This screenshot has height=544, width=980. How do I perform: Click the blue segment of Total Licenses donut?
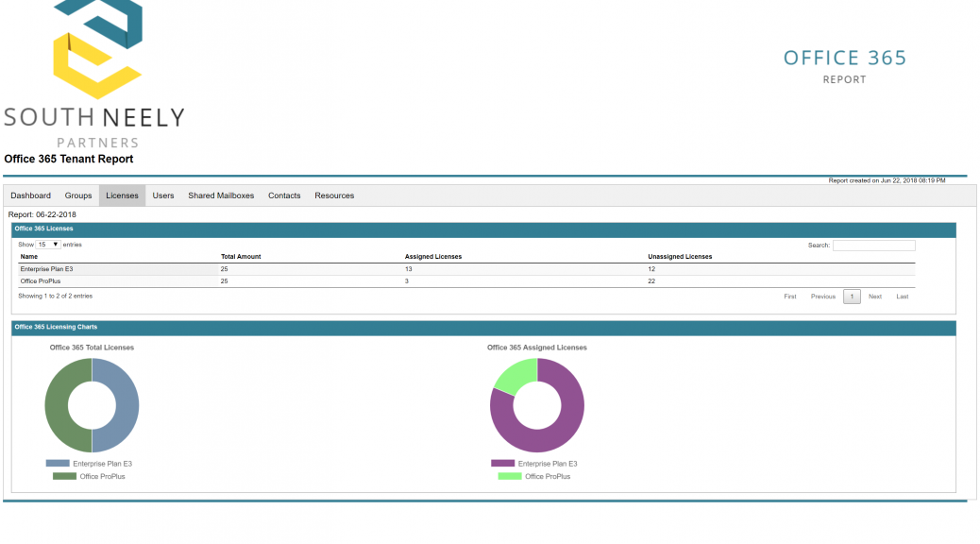[x=127, y=405]
